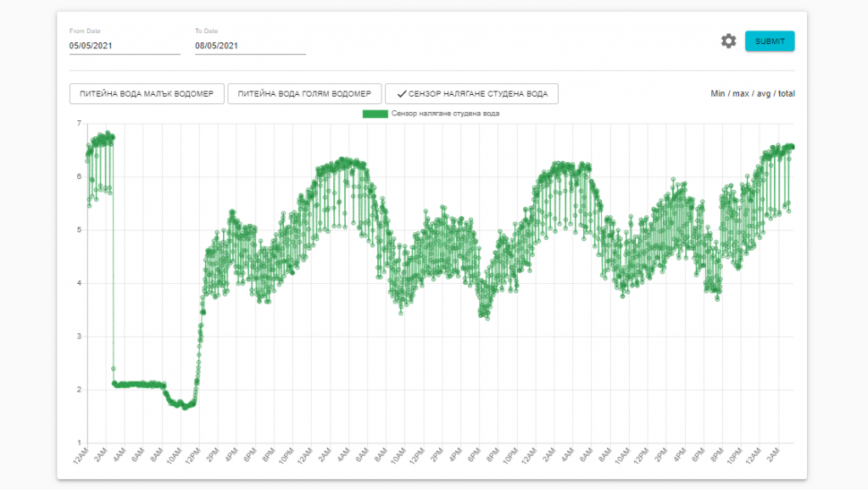Viewport: 868px width, 490px height.
Task: Click the To Date input field
Action: [250, 46]
